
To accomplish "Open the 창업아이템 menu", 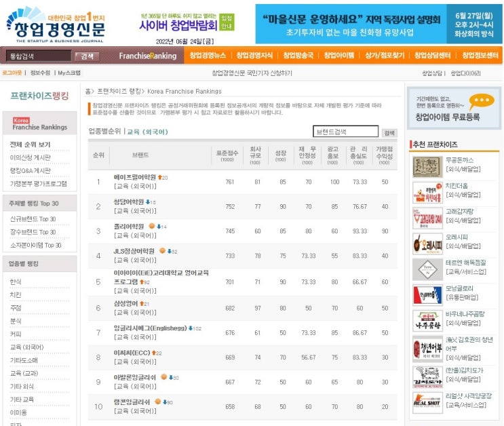I will point(338,56).
